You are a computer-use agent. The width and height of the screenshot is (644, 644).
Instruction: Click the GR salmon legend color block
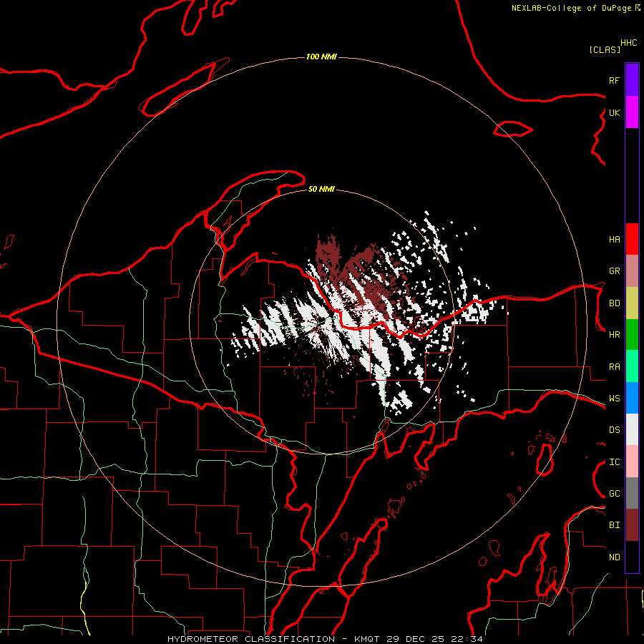point(632,271)
